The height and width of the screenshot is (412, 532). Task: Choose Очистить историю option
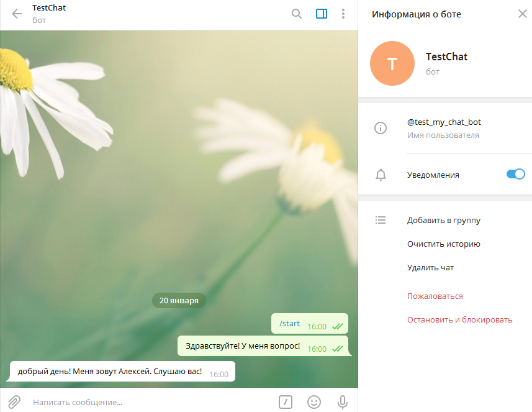click(x=443, y=244)
